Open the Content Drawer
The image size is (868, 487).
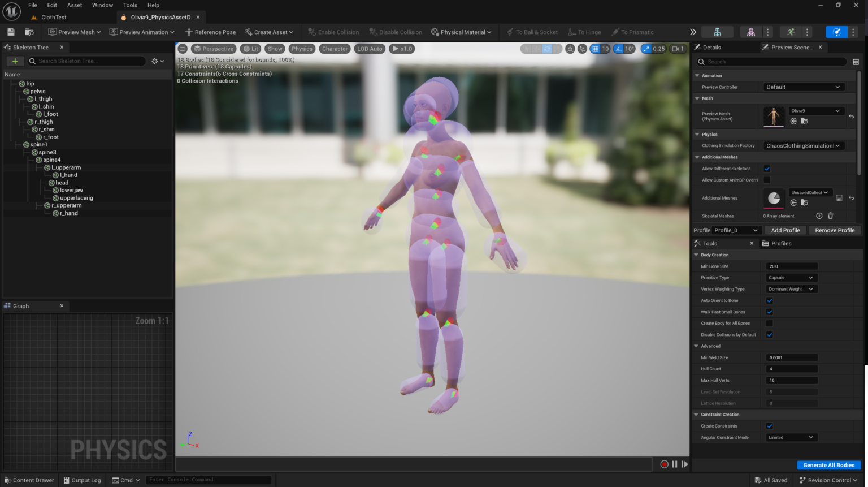29,480
